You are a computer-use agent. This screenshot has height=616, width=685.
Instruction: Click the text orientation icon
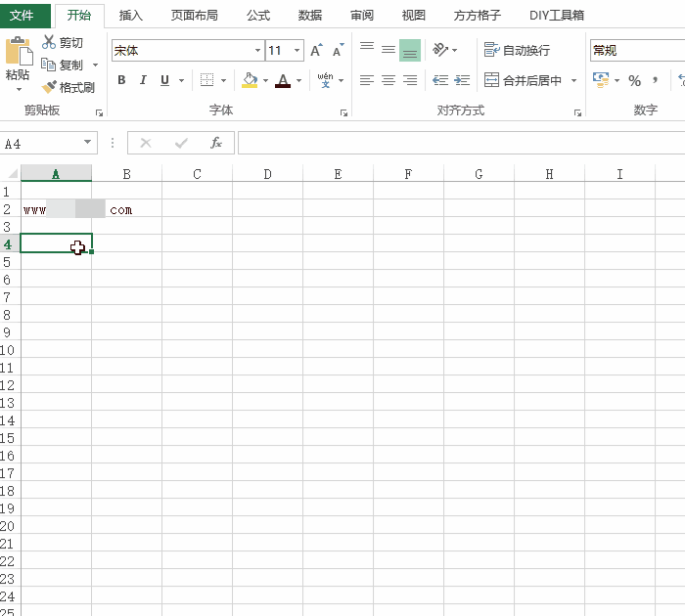440,50
